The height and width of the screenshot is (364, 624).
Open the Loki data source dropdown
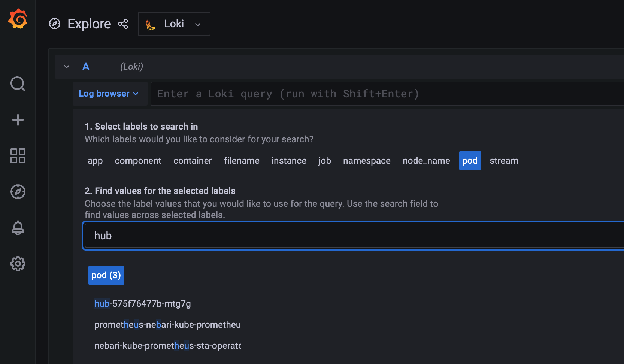coord(174,24)
